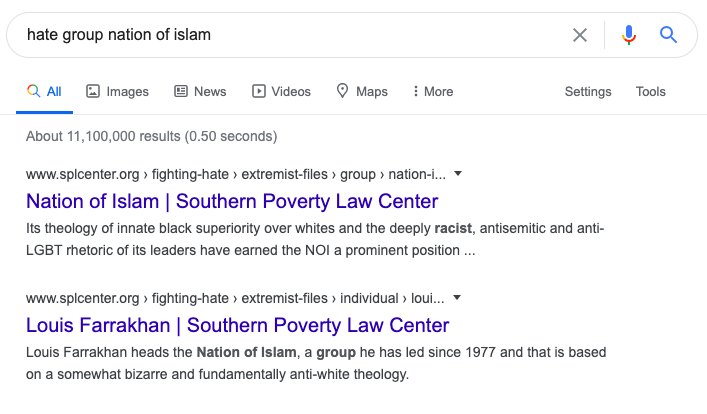Clear the search box with the X icon
707x414 pixels.
pyautogui.click(x=580, y=35)
